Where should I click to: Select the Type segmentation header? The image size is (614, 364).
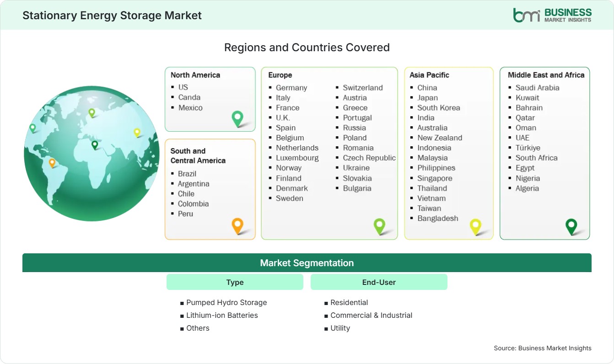point(235,282)
